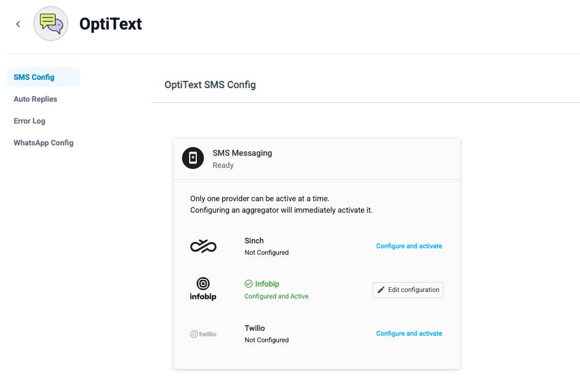The width and height of the screenshot is (580, 392).
Task: Click the Sinch infinity logo
Action: point(203,246)
